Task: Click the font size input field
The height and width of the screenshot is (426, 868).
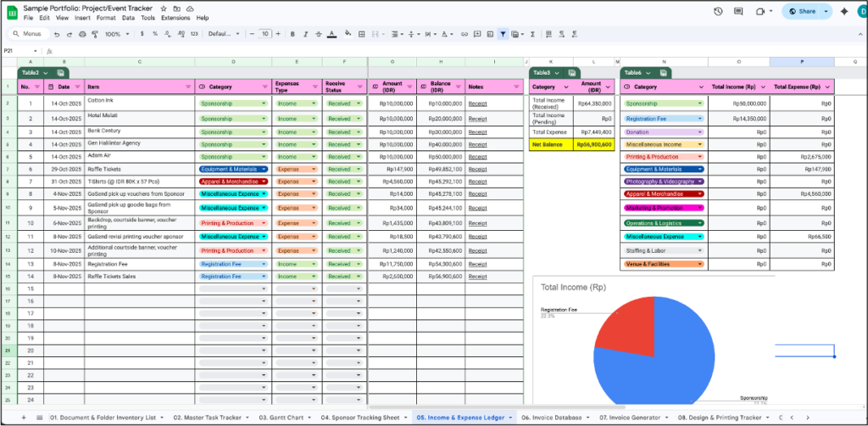Action: [x=265, y=34]
